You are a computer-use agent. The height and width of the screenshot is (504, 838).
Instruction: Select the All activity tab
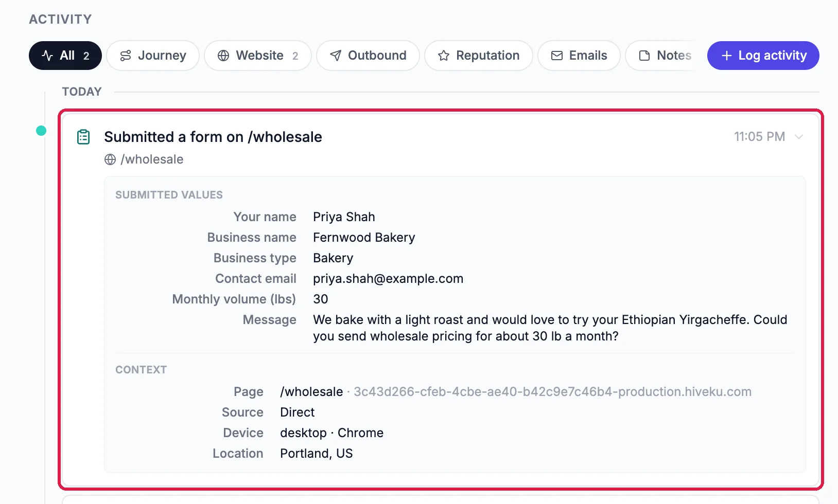[x=65, y=56]
